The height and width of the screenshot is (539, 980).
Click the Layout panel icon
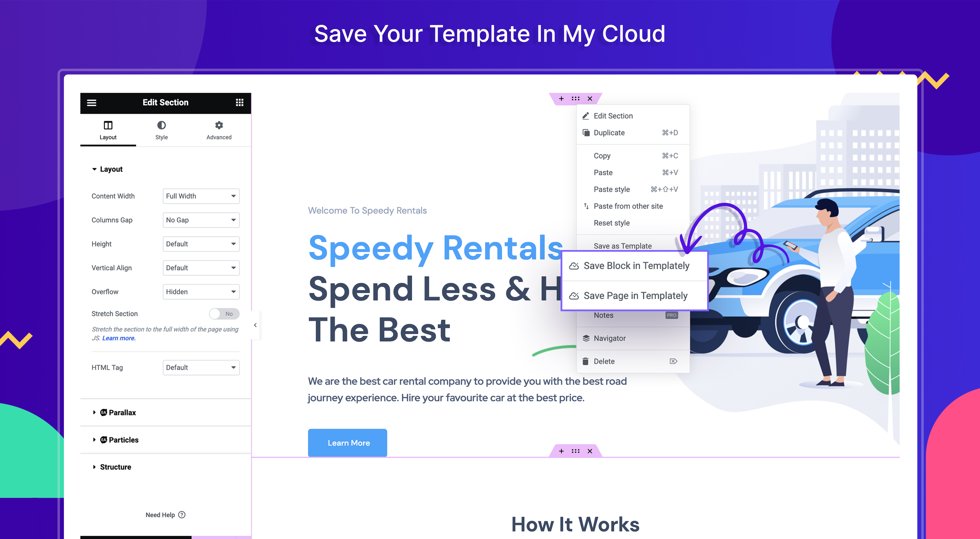click(108, 125)
